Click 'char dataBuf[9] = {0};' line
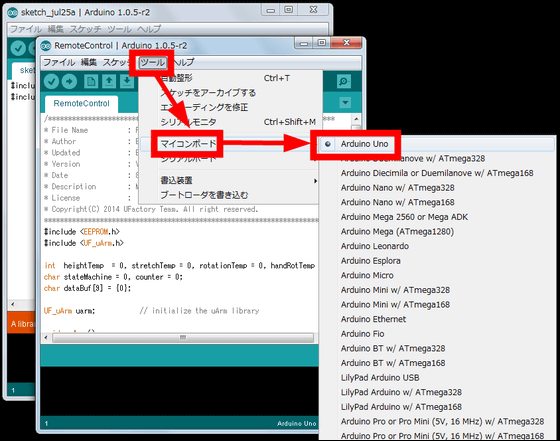Screen dimensions: 560x441 pos(87,289)
